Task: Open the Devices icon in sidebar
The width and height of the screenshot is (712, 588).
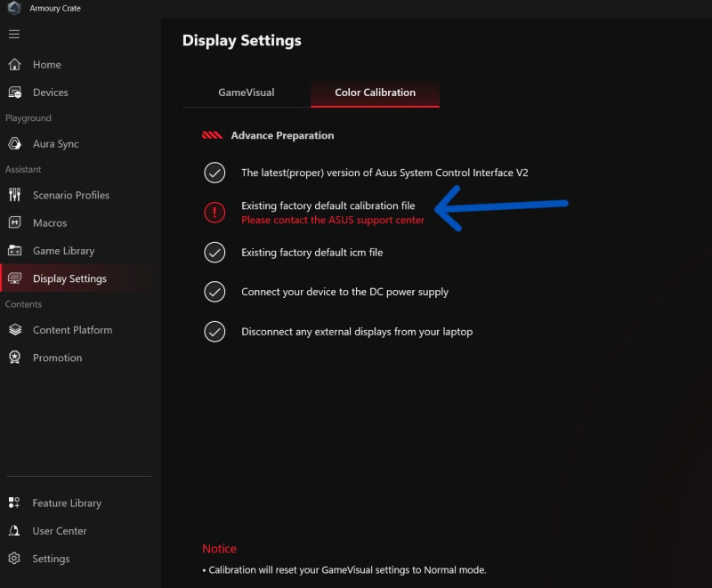Action: [14, 93]
